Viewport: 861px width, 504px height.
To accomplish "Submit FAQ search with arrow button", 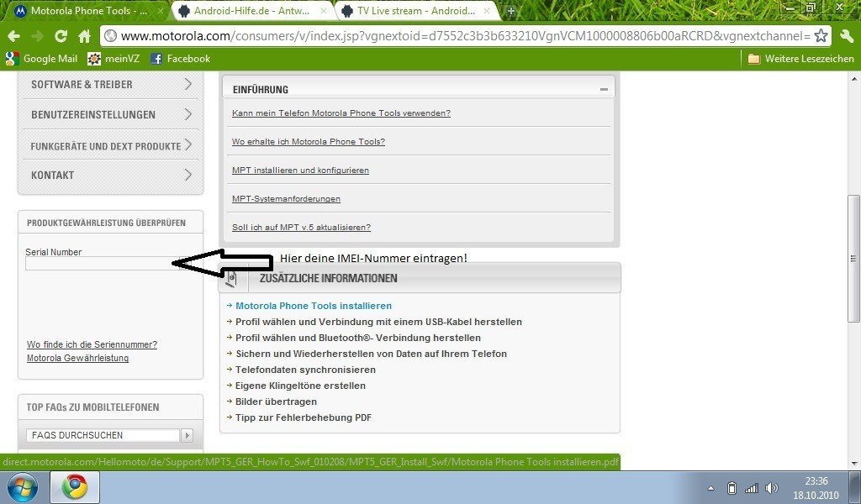I will coord(187,435).
